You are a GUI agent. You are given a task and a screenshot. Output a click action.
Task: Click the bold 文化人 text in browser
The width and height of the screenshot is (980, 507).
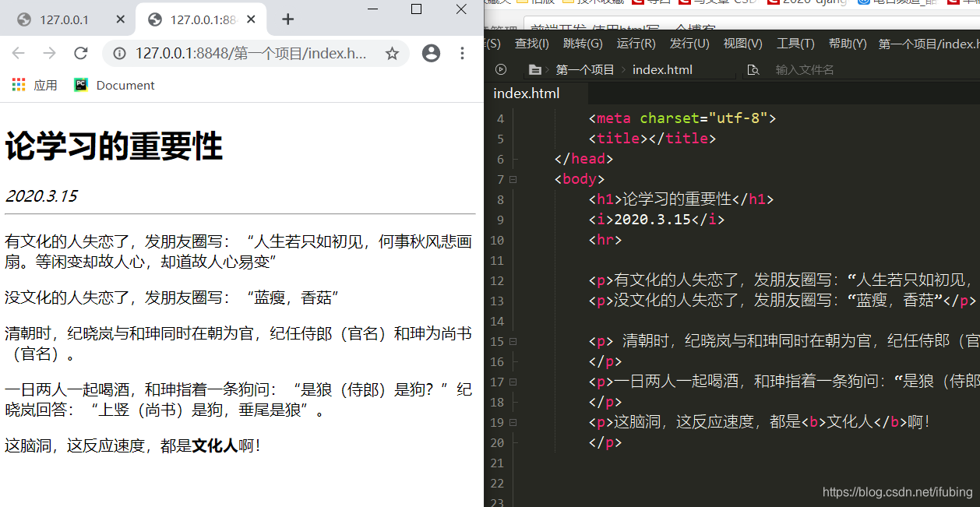click(214, 445)
